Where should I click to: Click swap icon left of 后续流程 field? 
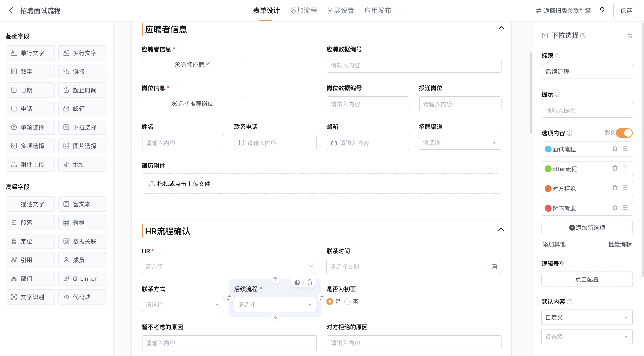pos(229,298)
